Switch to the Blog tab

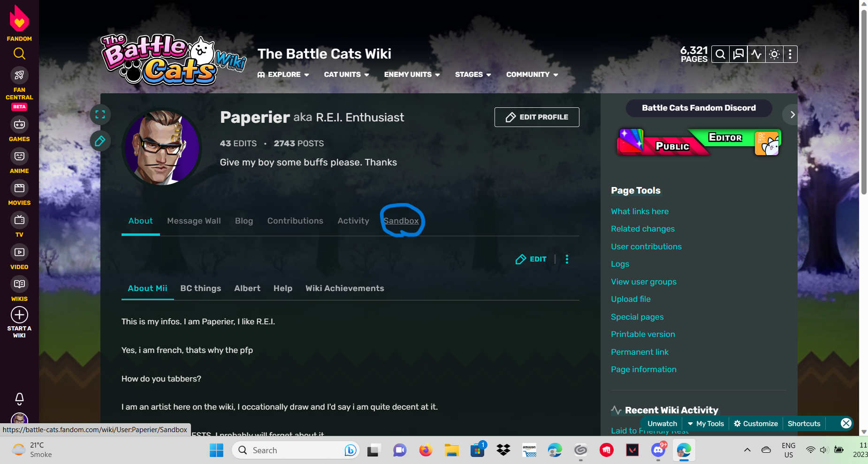tap(244, 221)
